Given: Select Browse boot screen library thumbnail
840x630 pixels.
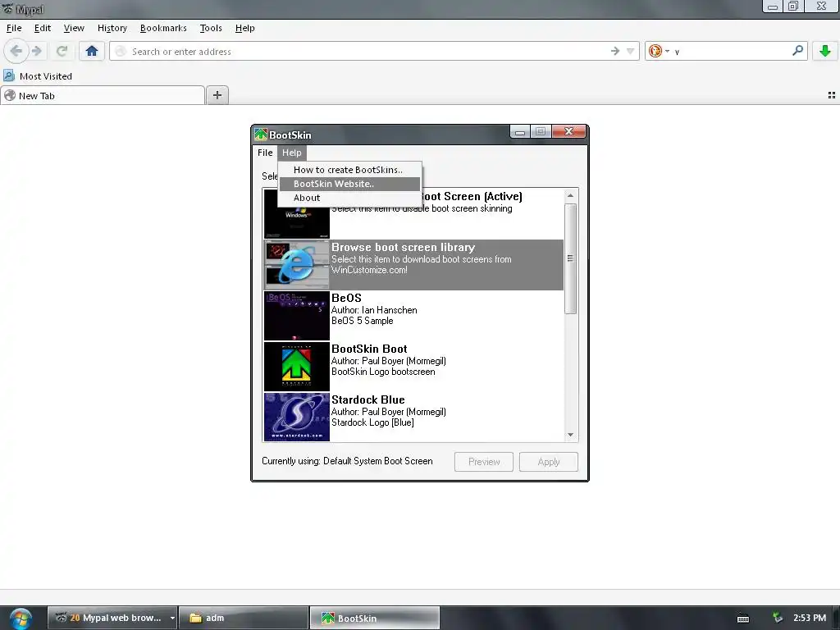Looking at the screenshot, I should (296, 265).
